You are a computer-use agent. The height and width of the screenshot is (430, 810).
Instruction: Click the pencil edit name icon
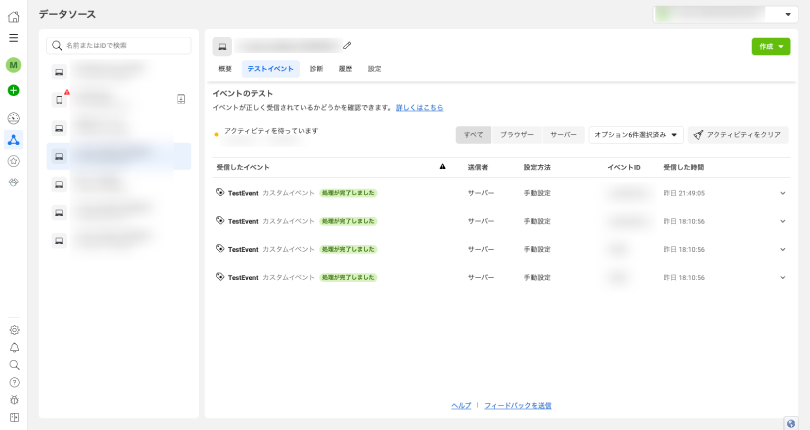(347, 45)
